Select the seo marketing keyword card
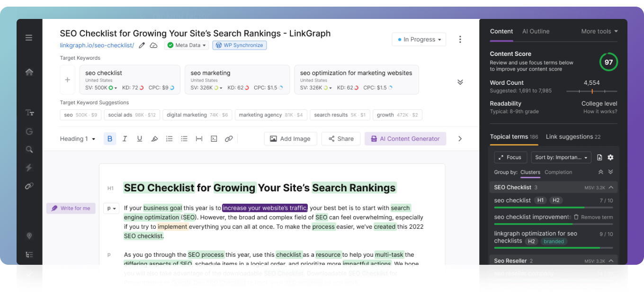This screenshot has height=297, width=644. click(237, 80)
